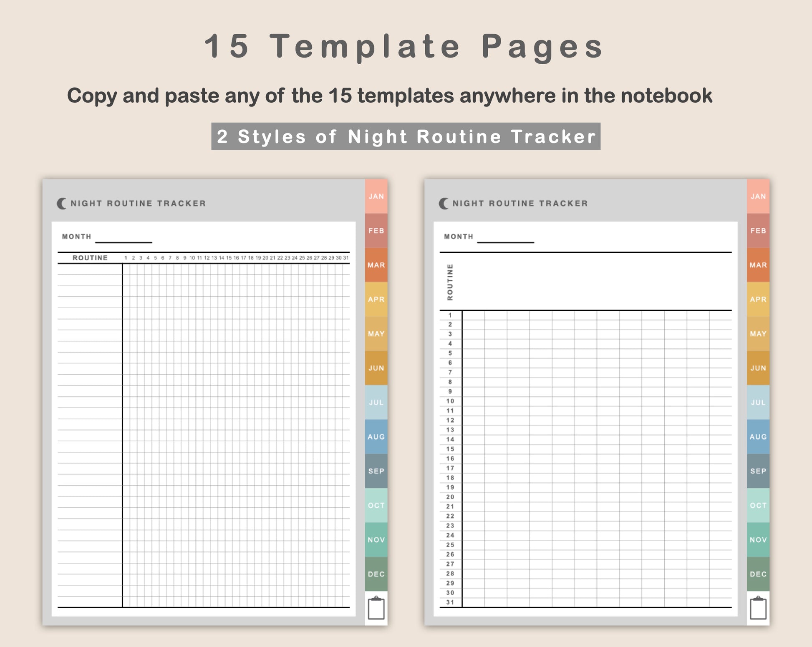Open the JUL tab on left planner
Screen dimensions: 812x647
click(376, 402)
